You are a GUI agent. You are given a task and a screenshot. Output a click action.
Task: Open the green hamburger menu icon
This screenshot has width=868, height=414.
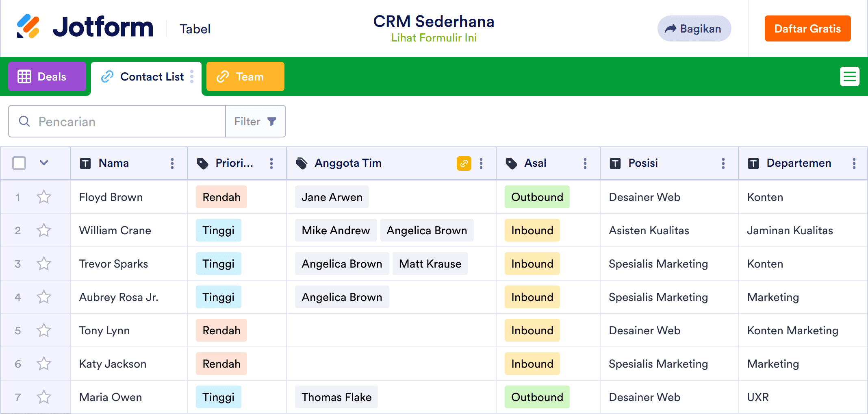(850, 76)
